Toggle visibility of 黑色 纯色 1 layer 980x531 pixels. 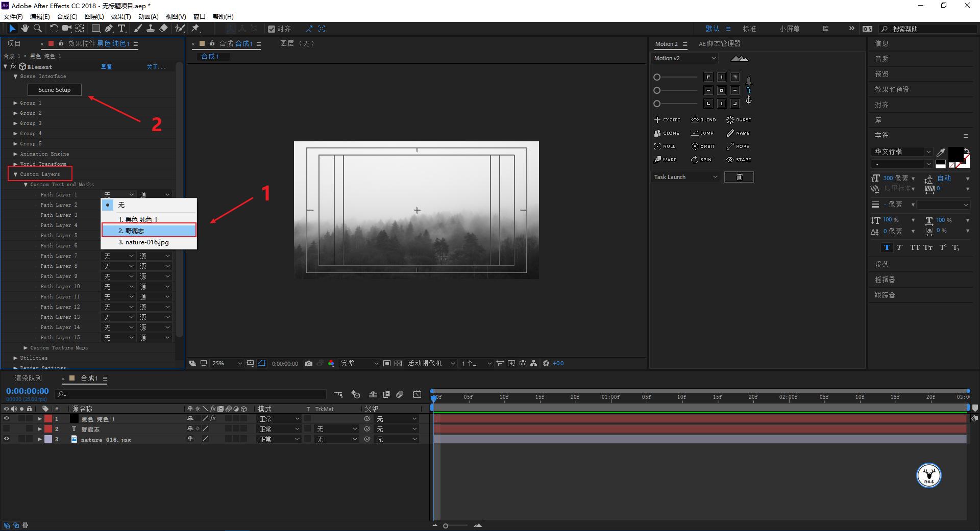point(7,419)
